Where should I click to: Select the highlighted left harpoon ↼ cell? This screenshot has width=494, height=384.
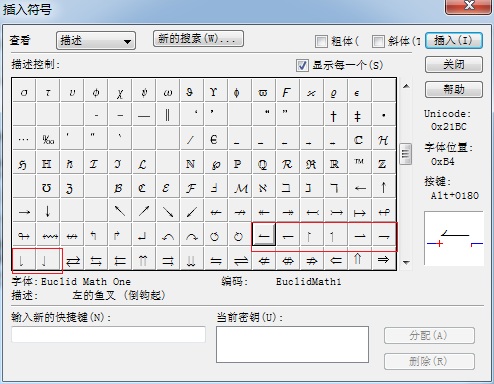coord(264,235)
